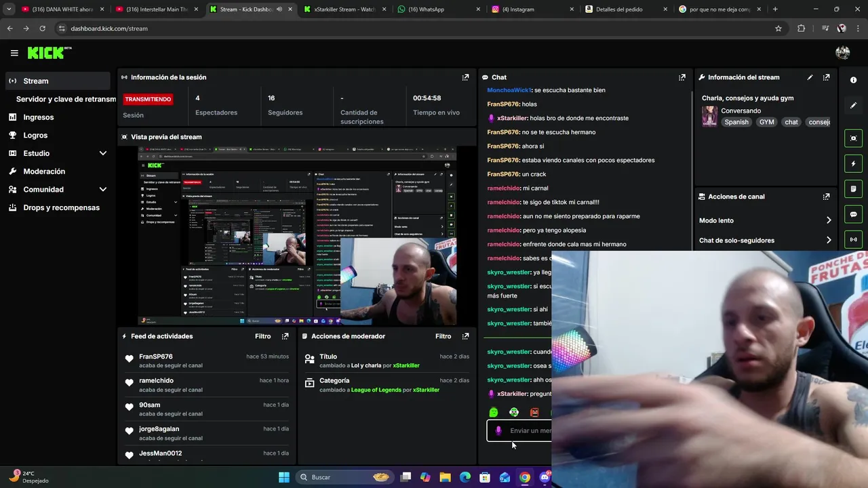This screenshot has height=488, width=868.
Task: Open Microsoft Edge from taskbar
Action: pos(465,477)
